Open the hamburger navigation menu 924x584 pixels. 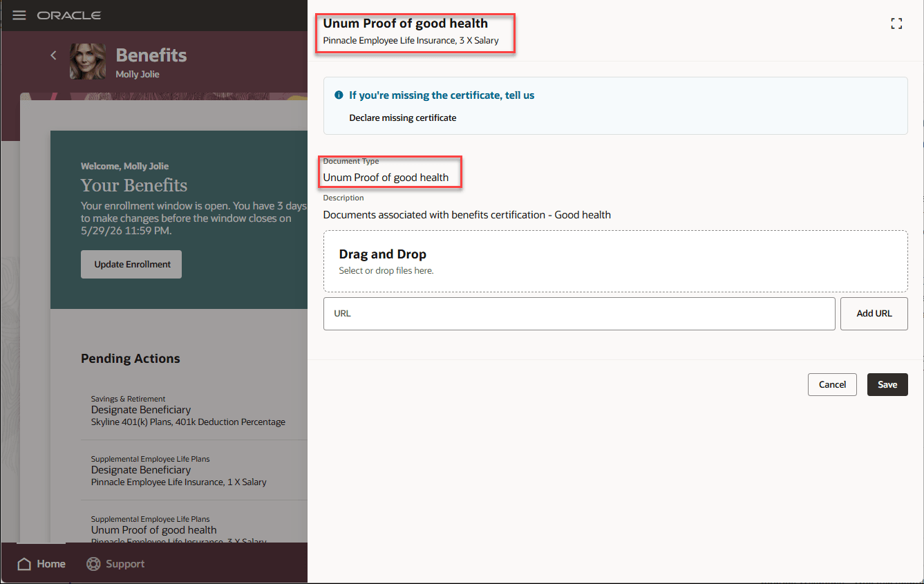point(19,15)
